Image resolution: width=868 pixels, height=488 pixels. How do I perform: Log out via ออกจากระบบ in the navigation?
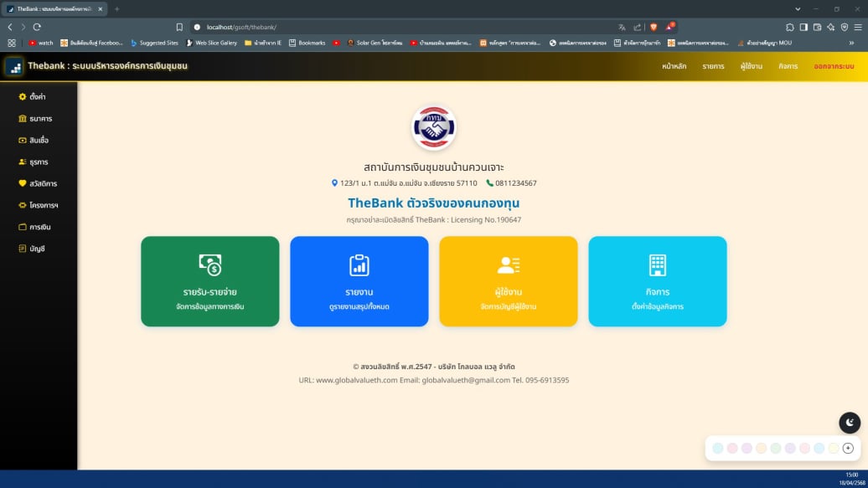click(834, 66)
